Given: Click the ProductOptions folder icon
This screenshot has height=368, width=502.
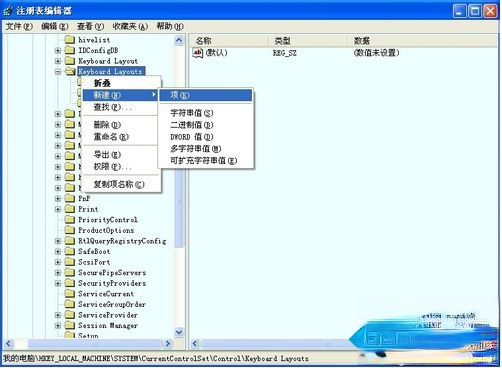Looking at the screenshot, I should coord(70,230).
